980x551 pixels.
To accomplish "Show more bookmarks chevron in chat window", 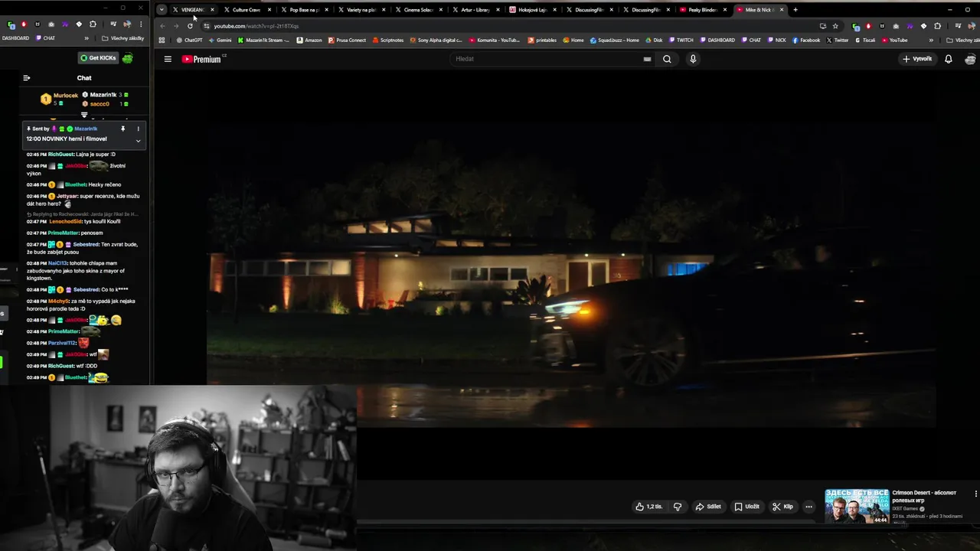I will click(86, 38).
